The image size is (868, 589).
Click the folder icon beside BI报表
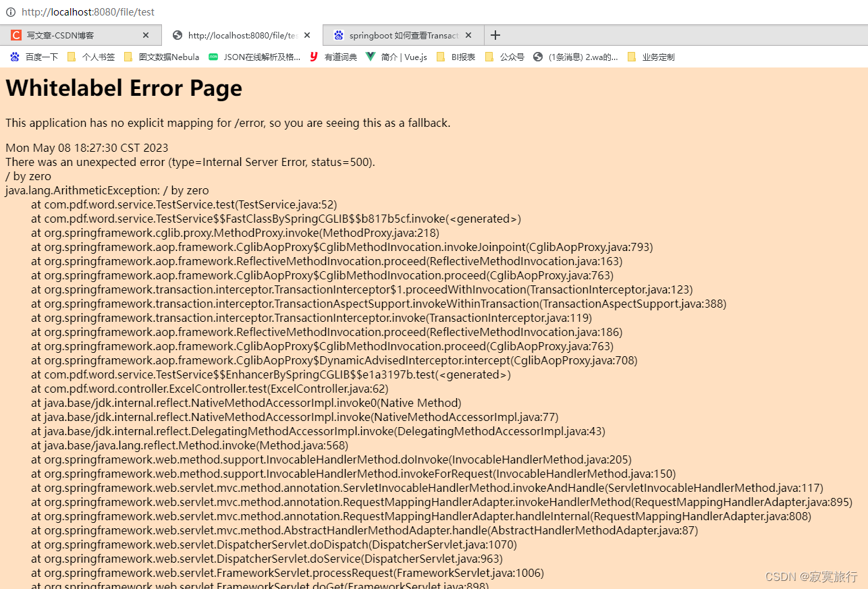point(441,57)
